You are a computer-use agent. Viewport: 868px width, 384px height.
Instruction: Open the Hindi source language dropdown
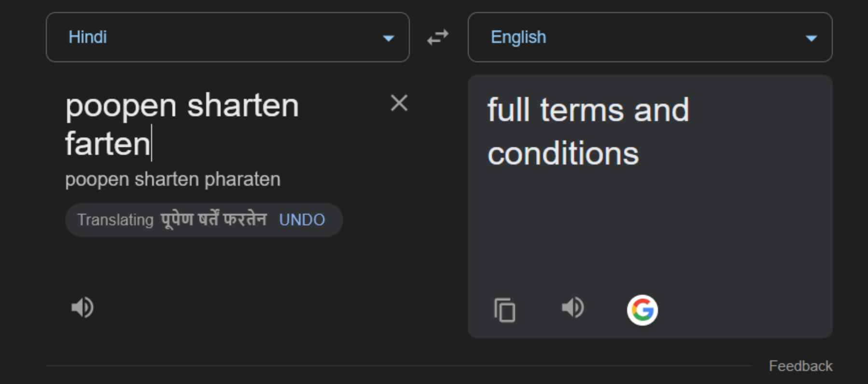[x=227, y=37]
